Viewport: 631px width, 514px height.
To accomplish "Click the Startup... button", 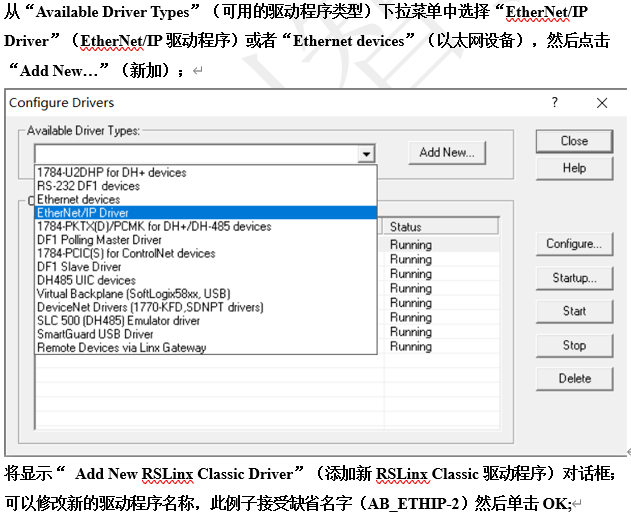I will coord(574,278).
